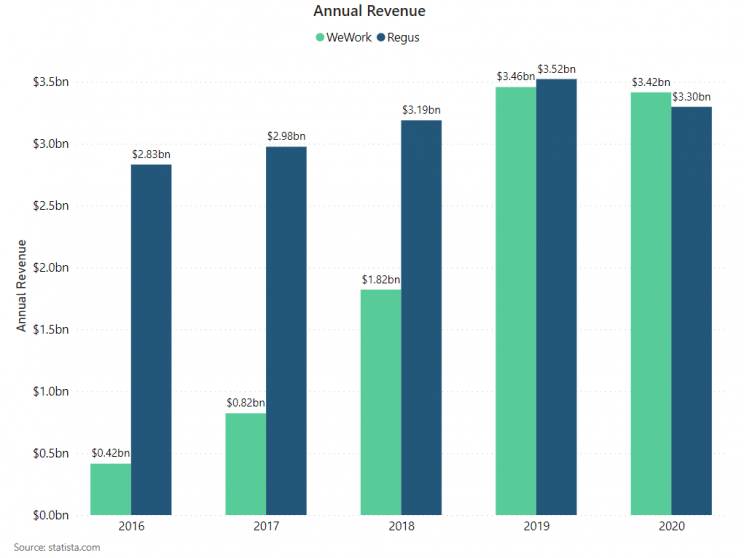Click the $1.82bn data label
Image resolution: width=744 pixels, height=558 pixels.
point(381,279)
